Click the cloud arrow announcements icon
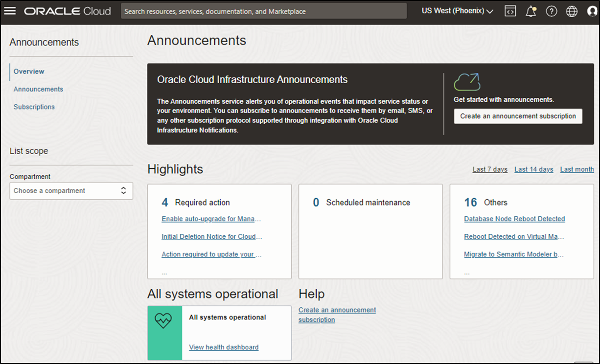 (467, 82)
